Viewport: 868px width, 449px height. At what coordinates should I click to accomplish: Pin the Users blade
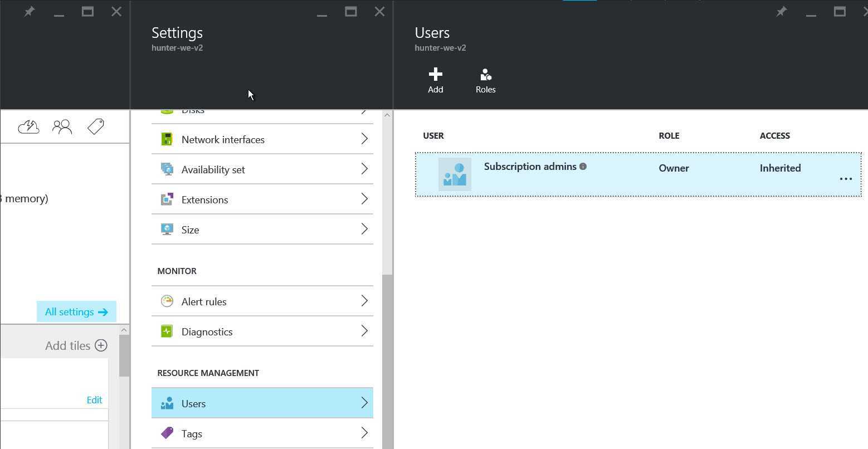[x=781, y=12]
